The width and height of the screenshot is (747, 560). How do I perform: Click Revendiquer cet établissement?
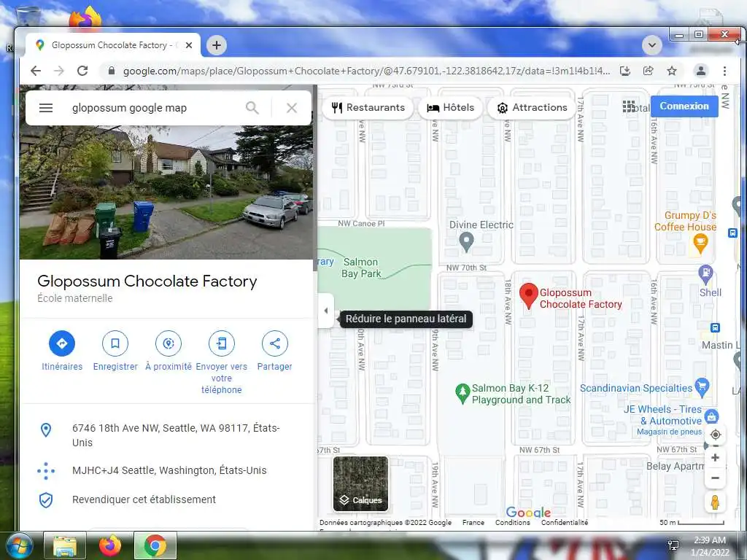tap(167, 499)
